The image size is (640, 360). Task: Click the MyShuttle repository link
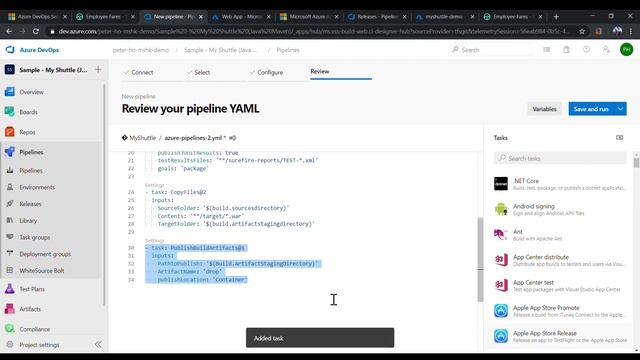tap(142, 138)
